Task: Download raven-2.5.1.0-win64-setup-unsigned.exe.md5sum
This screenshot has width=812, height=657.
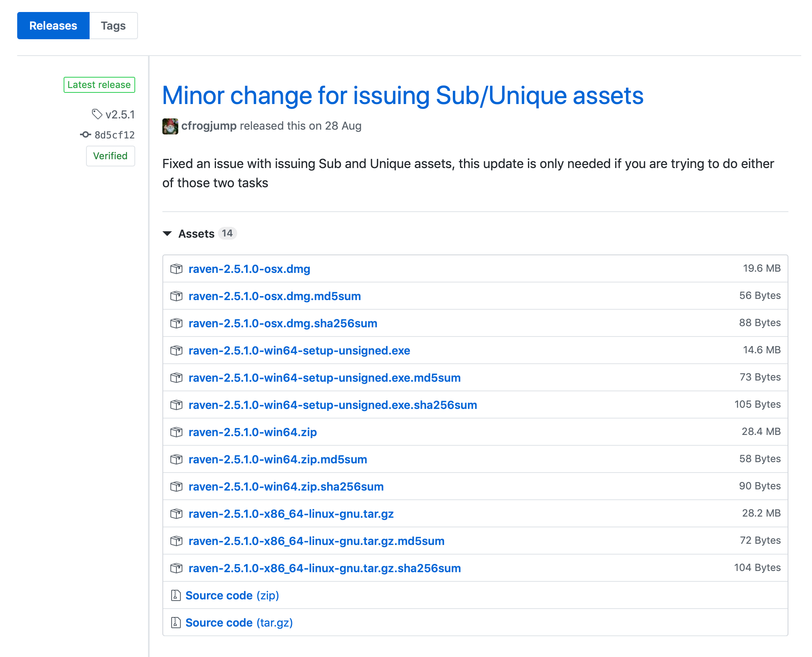Action: coord(324,378)
